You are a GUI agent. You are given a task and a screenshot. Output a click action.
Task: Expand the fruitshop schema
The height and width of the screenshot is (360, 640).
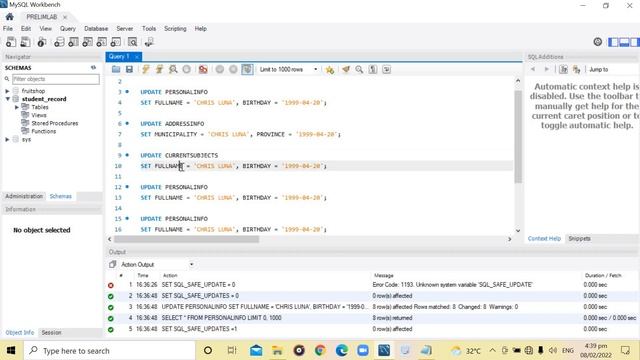click(7, 91)
